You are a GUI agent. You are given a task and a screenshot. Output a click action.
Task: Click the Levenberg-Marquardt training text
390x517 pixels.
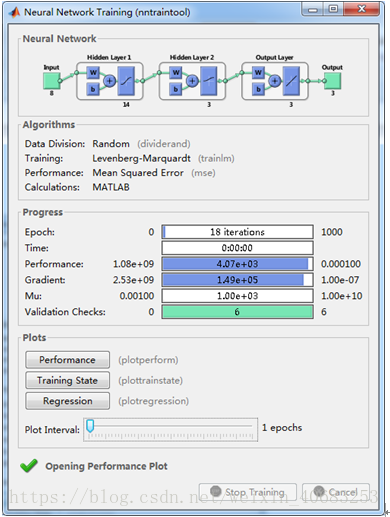[x=141, y=158]
